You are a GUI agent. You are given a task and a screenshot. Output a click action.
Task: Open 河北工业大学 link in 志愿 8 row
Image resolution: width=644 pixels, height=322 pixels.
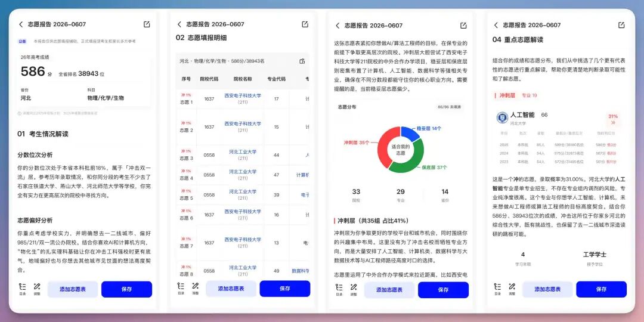tap(243, 268)
